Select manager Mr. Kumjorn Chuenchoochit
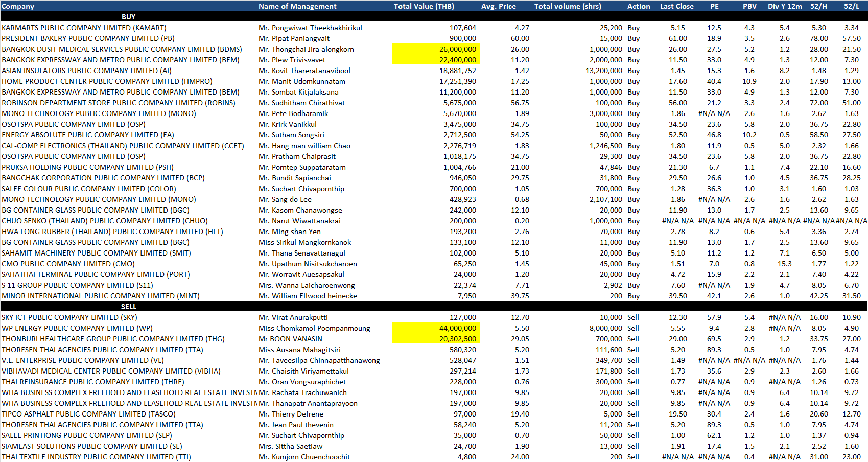Screen dimensions: 868x462 pos(304,457)
